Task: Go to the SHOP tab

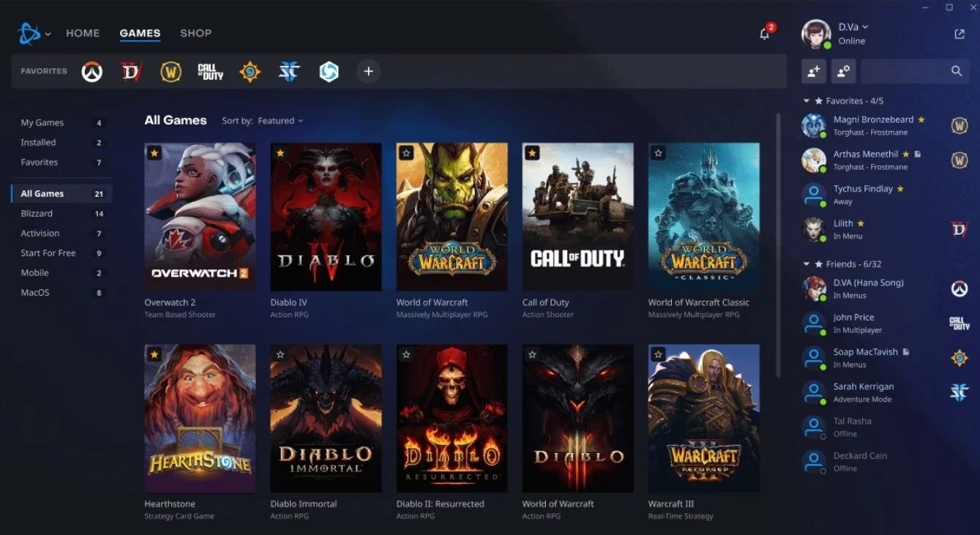Action: point(195,33)
